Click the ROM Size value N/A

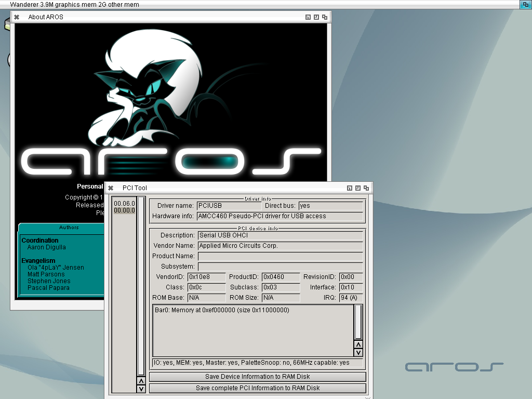coord(281,298)
